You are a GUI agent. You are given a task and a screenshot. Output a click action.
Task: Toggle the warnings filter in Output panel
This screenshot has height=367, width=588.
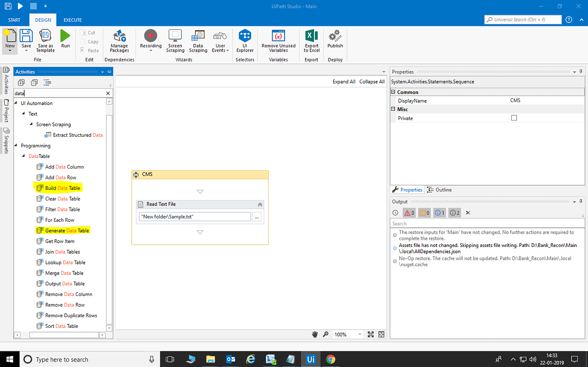pyautogui.click(x=424, y=213)
